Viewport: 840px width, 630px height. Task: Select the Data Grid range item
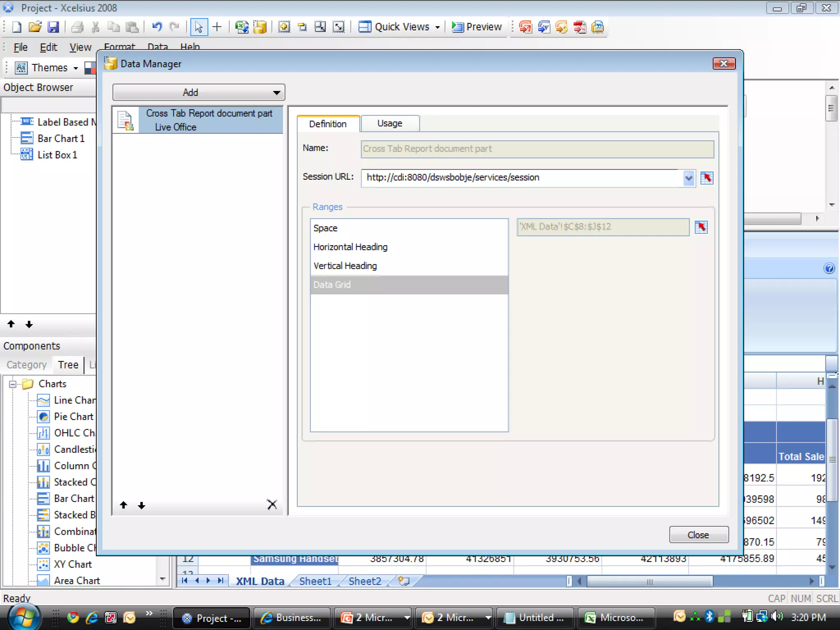[x=409, y=285]
